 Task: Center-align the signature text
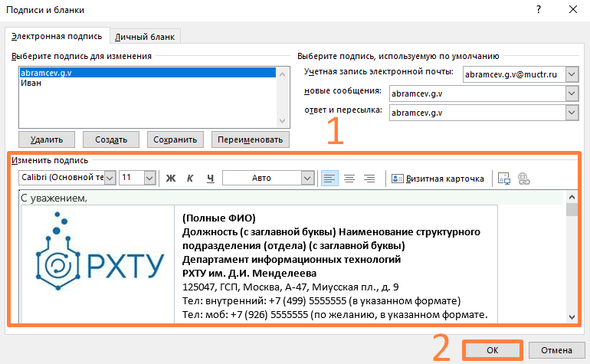point(349,178)
